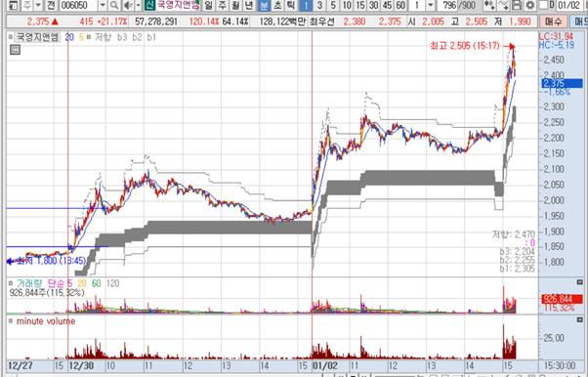Click the grid table icon in chart
The height and width of the screenshot is (377, 588).
(x=15, y=50)
